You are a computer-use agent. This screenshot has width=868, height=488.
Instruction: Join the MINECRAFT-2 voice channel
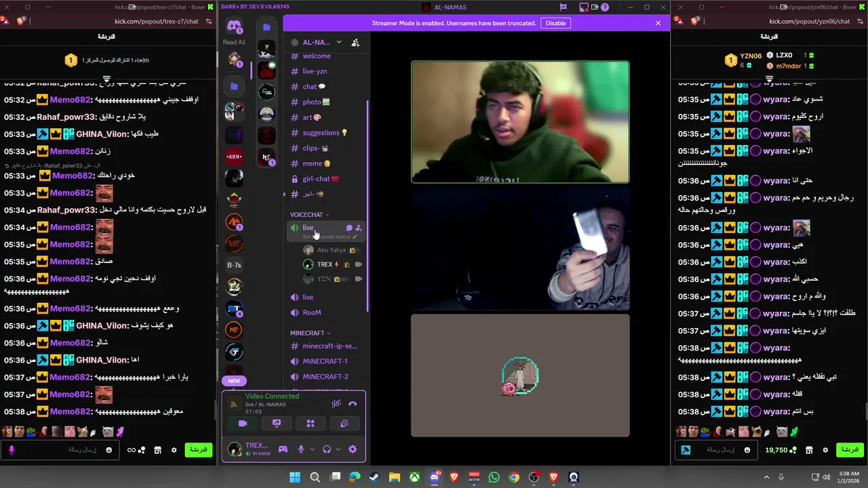click(x=324, y=377)
